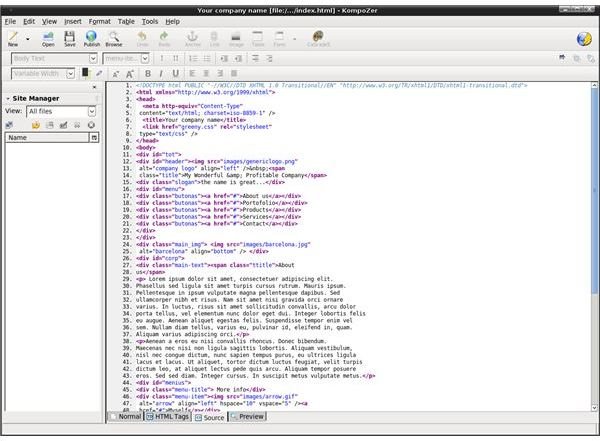Click the source editor vertical scrollbar
Viewport: 600px width, 441px height.
[x=595, y=191]
